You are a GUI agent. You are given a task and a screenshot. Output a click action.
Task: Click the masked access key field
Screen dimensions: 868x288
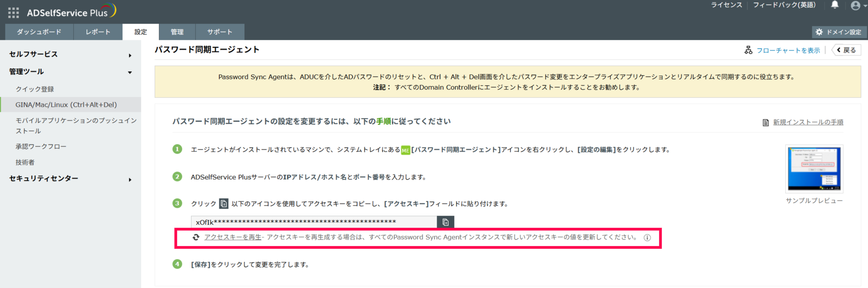(x=314, y=222)
